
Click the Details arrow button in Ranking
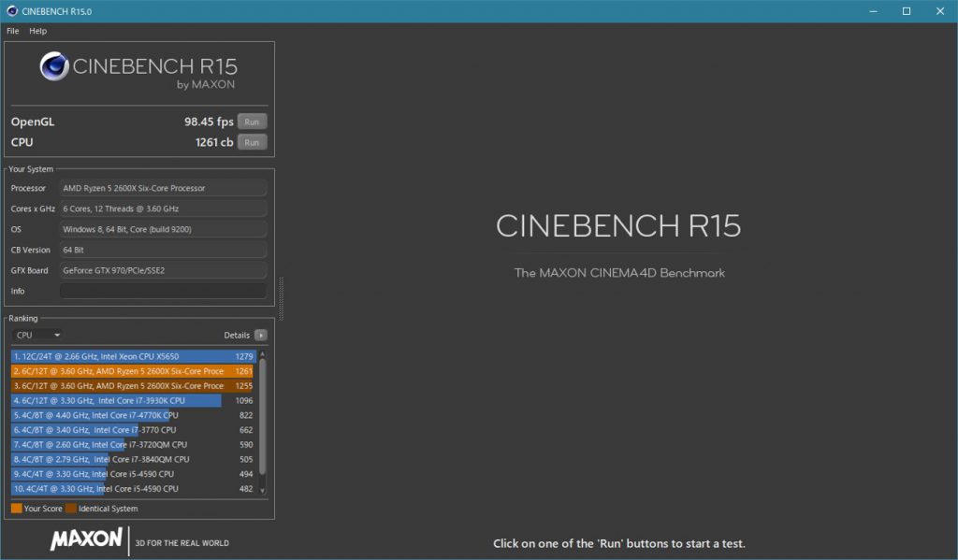(x=261, y=335)
